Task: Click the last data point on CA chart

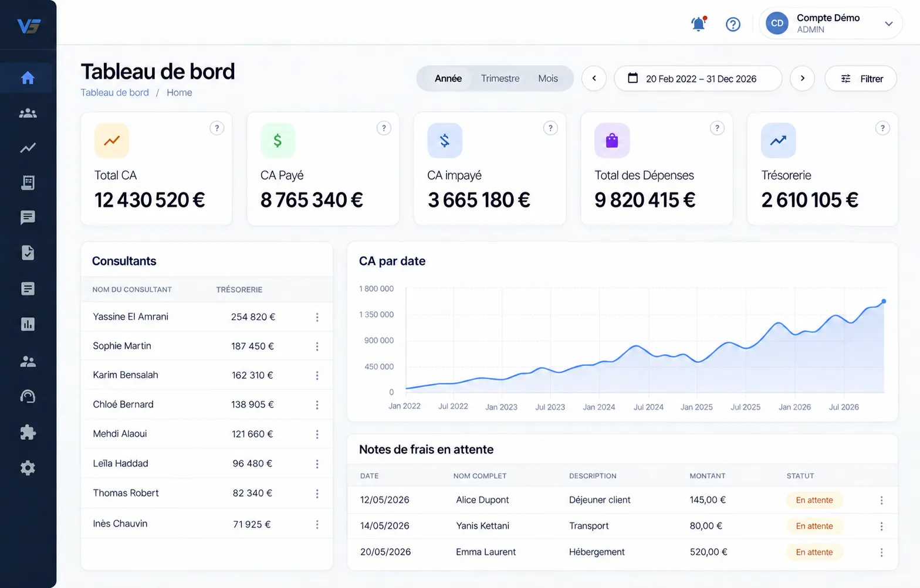Action: 884,301
